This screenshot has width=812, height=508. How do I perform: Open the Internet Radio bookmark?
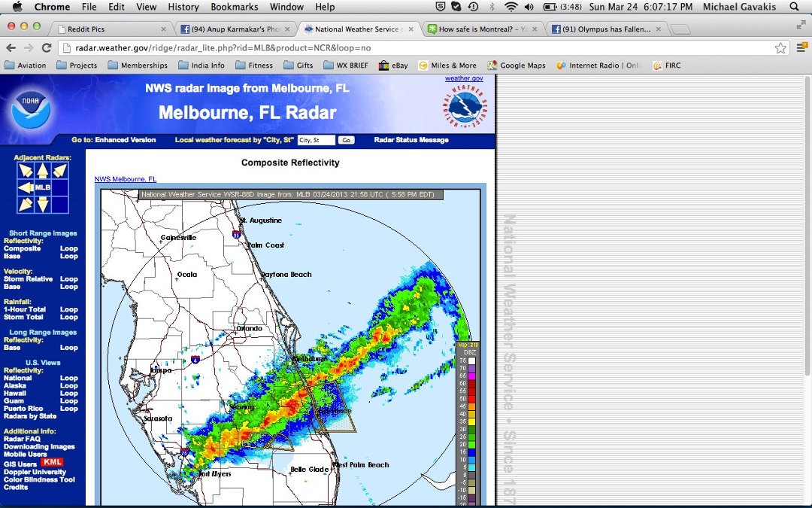(x=599, y=65)
